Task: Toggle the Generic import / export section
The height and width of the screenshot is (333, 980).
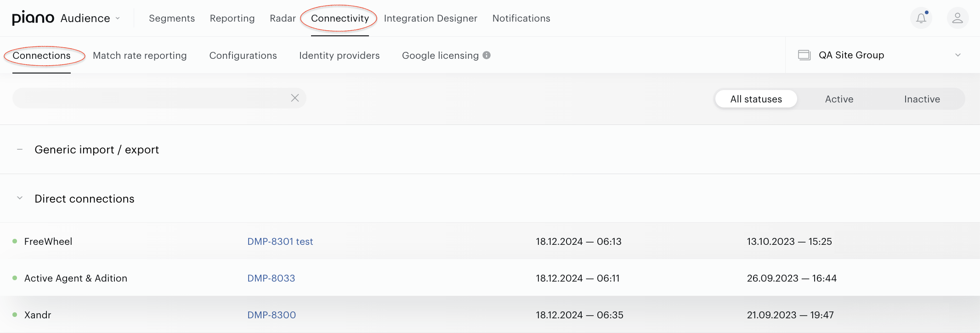Action: point(20,149)
